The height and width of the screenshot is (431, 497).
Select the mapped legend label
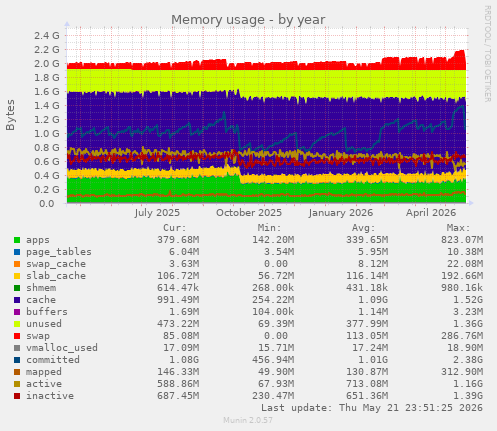pos(44,372)
